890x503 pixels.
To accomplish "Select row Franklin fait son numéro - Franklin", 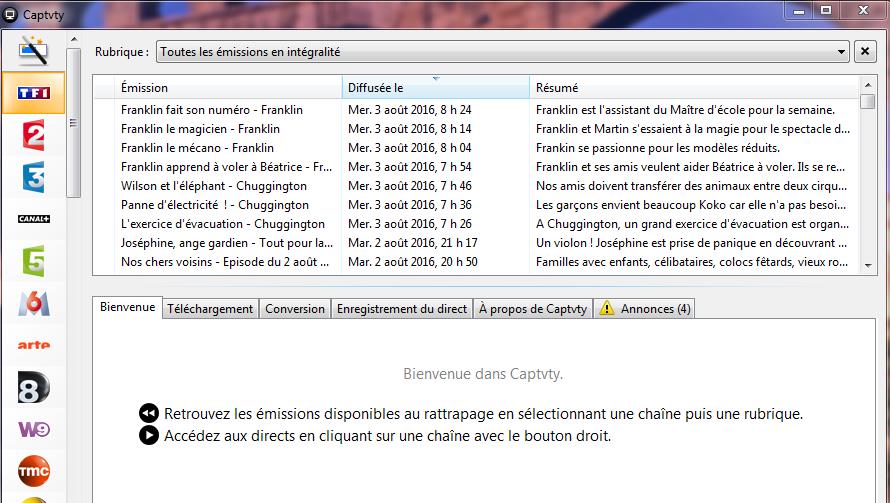I will (476, 110).
